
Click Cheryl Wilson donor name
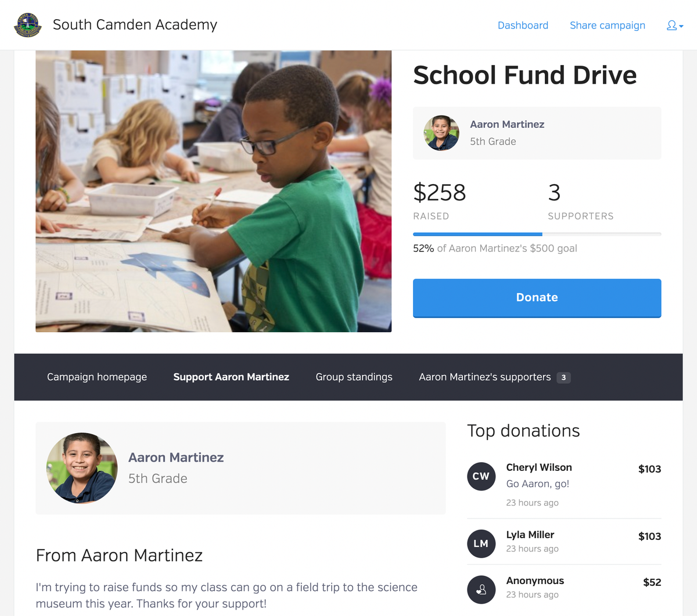tap(539, 467)
